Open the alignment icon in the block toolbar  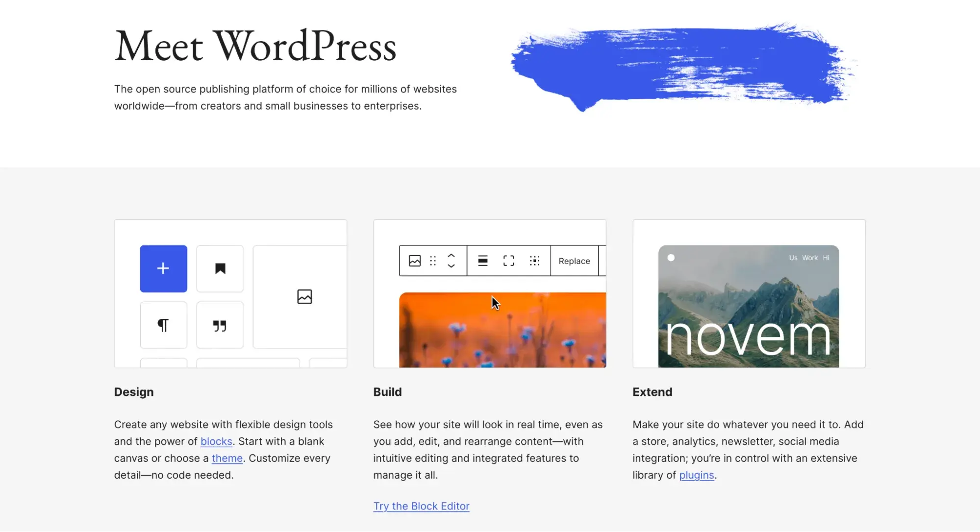click(x=483, y=261)
